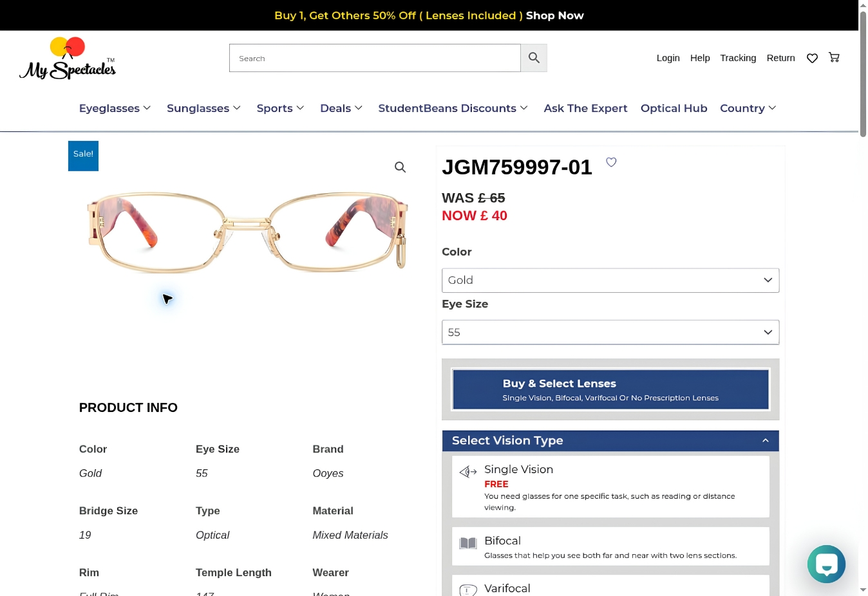Screen dimensions: 868x596
Task: Open the Return link
Action: [x=780, y=58]
